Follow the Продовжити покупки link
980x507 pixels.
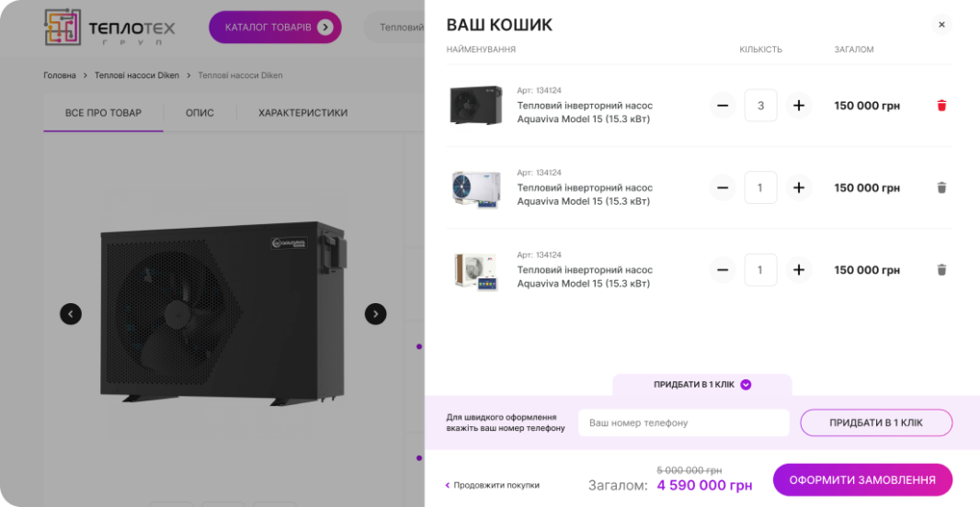[493, 485]
